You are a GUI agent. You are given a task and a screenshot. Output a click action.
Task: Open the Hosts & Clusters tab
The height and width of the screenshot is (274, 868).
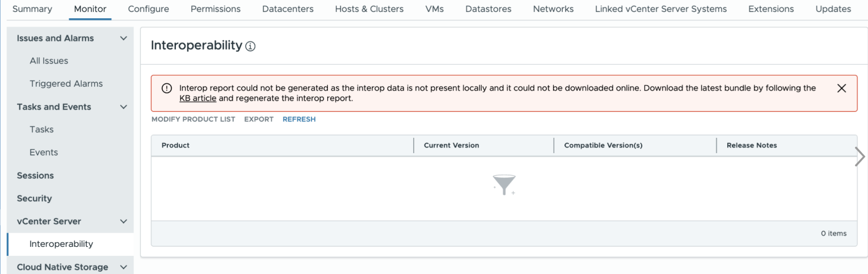point(369,9)
